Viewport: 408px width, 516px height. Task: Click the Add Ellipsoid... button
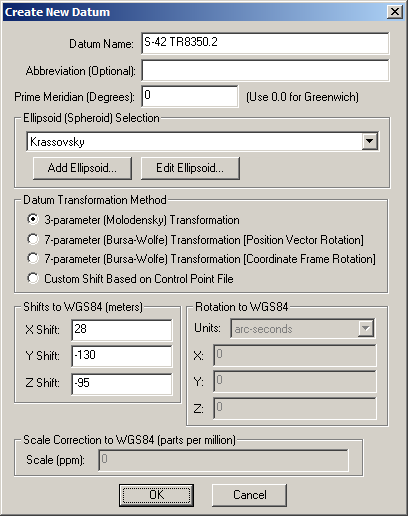(82, 168)
